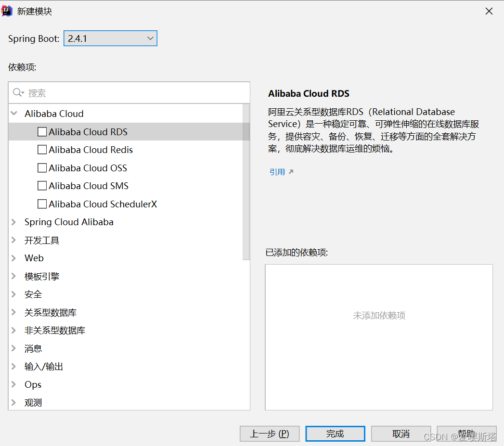Select the Ops category label
This screenshot has height=446, width=504.
point(33,384)
